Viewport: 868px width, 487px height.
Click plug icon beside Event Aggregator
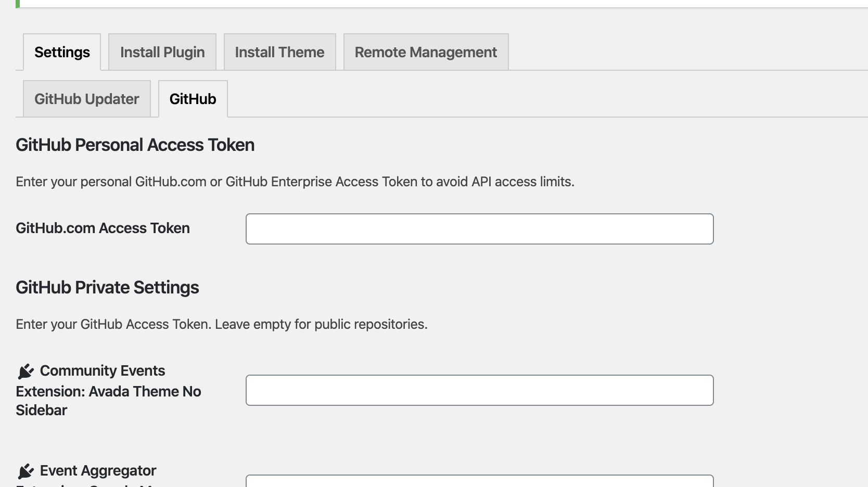pos(25,471)
